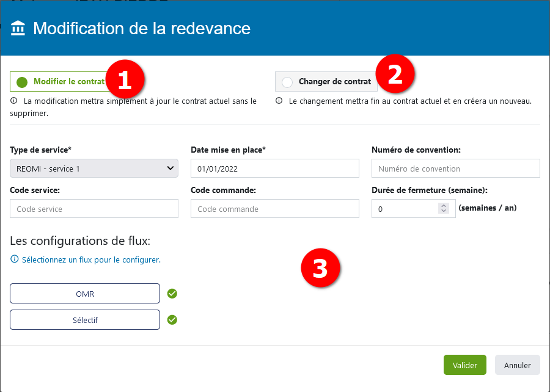Open the OMR flux configuration
Screen dimensions: 550x392
coord(85,294)
